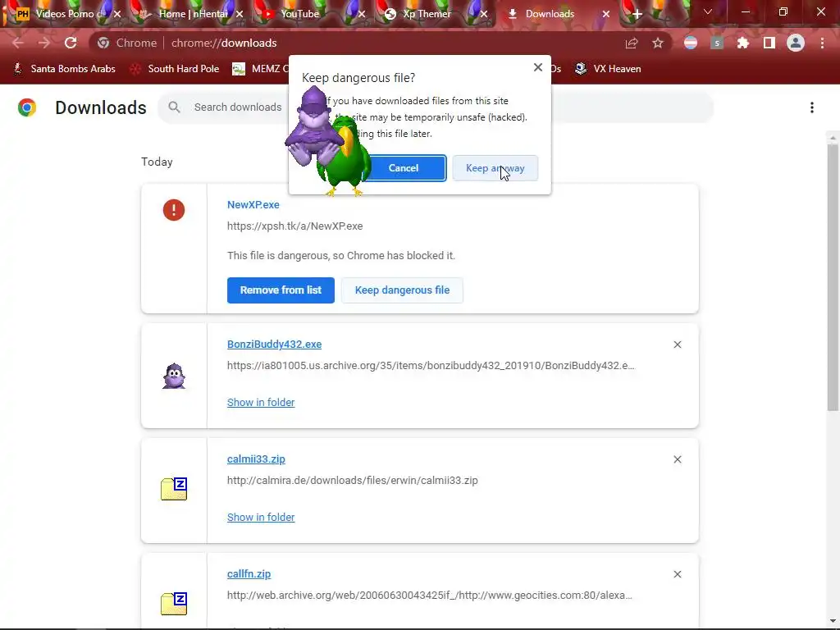Viewport: 840px width, 630px height.
Task: Open the MEMZ bookmark
Action: [260, 69]
